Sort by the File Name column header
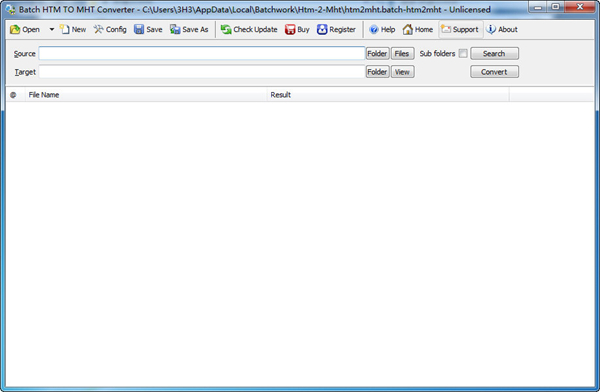The width and height of the screenshot is (600, 392). coord(146,95)
